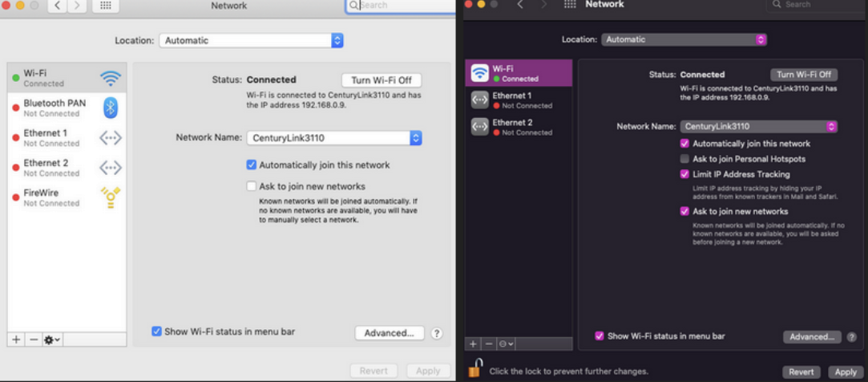868x382 pixels.
Task: Enable Ask to join Personal Hotspots
Action: [684, 159]
